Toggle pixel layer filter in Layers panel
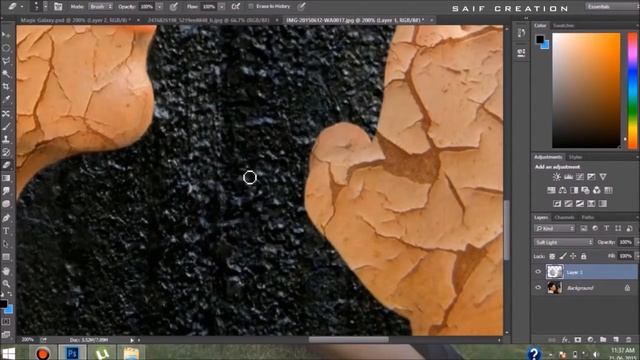Viewport: 640px width, 360px height. tap(584, 229)
